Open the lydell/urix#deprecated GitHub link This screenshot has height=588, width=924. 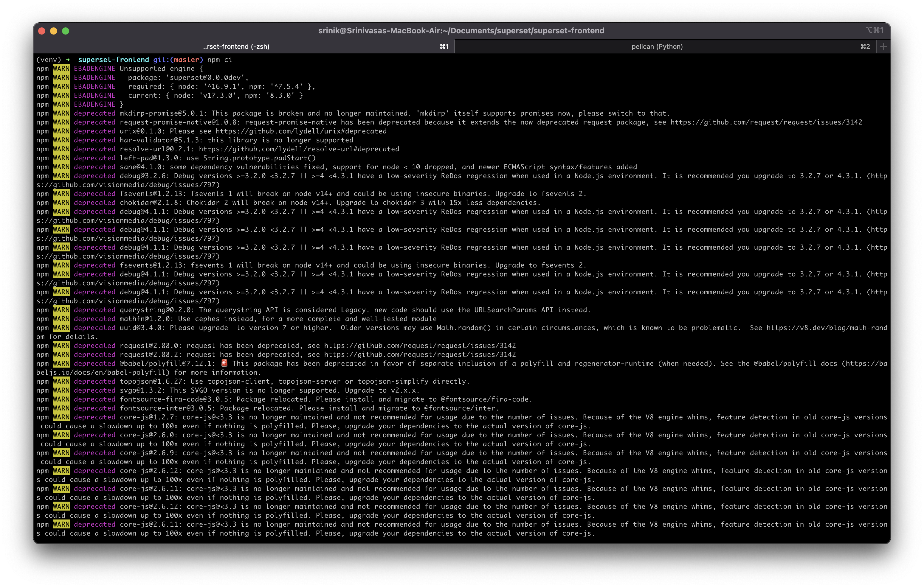pyautogui.click(x=301, y=131)
